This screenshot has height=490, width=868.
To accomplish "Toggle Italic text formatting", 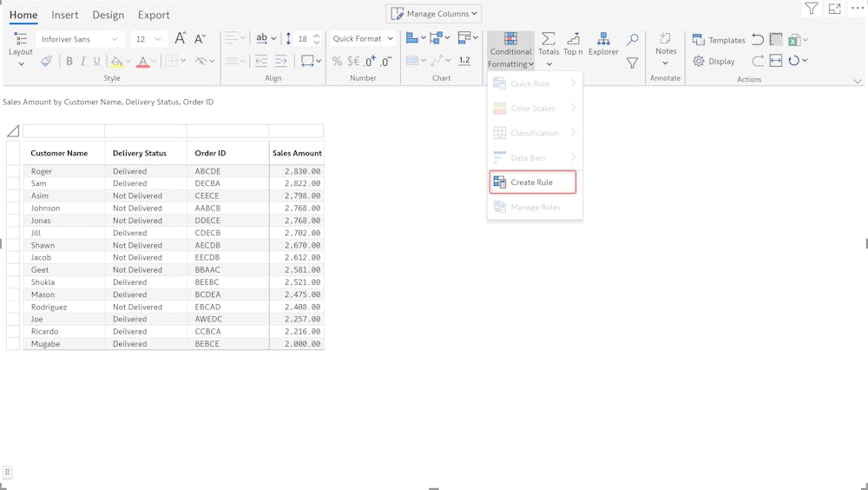I will 83,61.
